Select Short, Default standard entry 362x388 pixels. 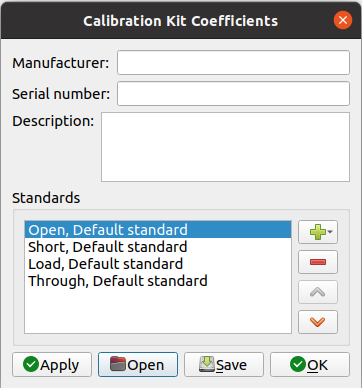point(158,247)
